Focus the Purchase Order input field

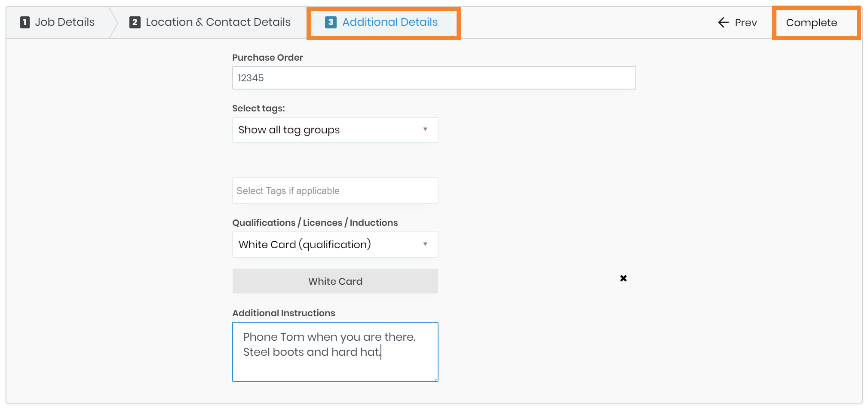click(x=433, y=78)
